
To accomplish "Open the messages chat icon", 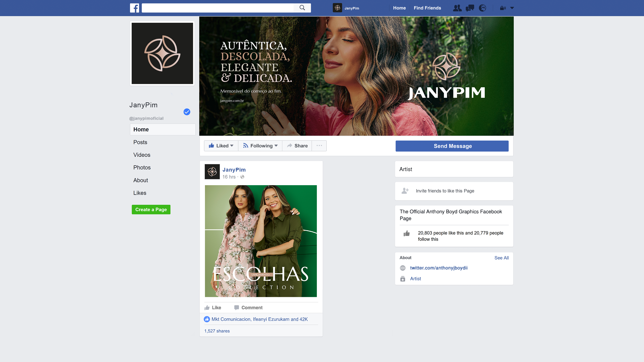I will [470, 8].
